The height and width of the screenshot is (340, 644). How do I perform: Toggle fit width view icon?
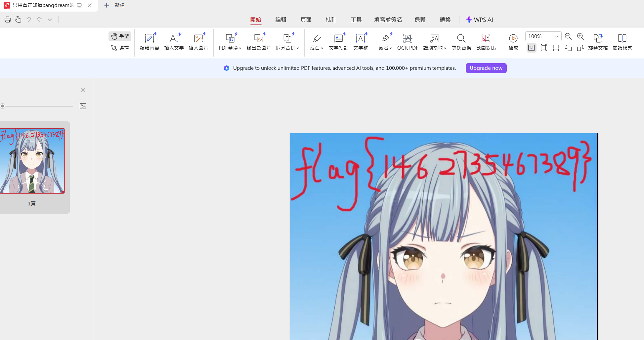tap(556, 48)
